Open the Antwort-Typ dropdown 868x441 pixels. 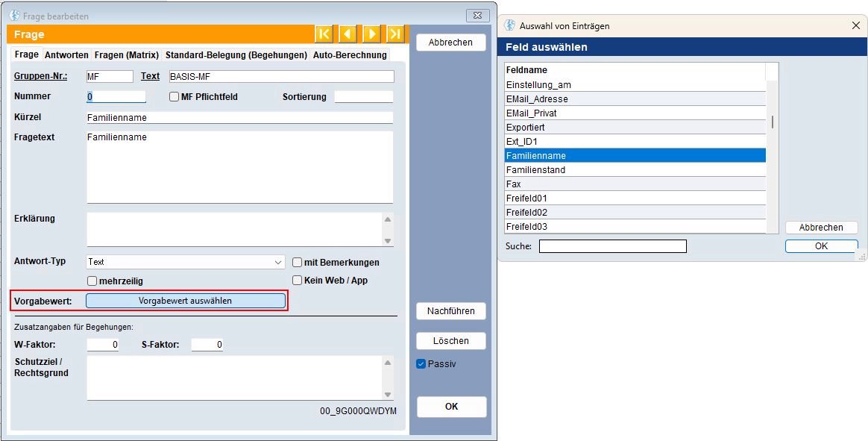277,262
